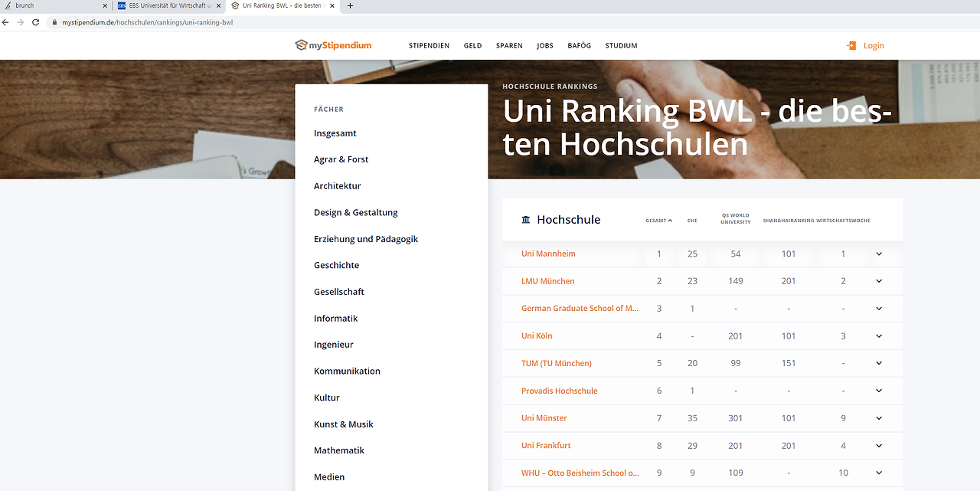Click the myStipendium logo
The image size is (980, 491).
[333, 45]
